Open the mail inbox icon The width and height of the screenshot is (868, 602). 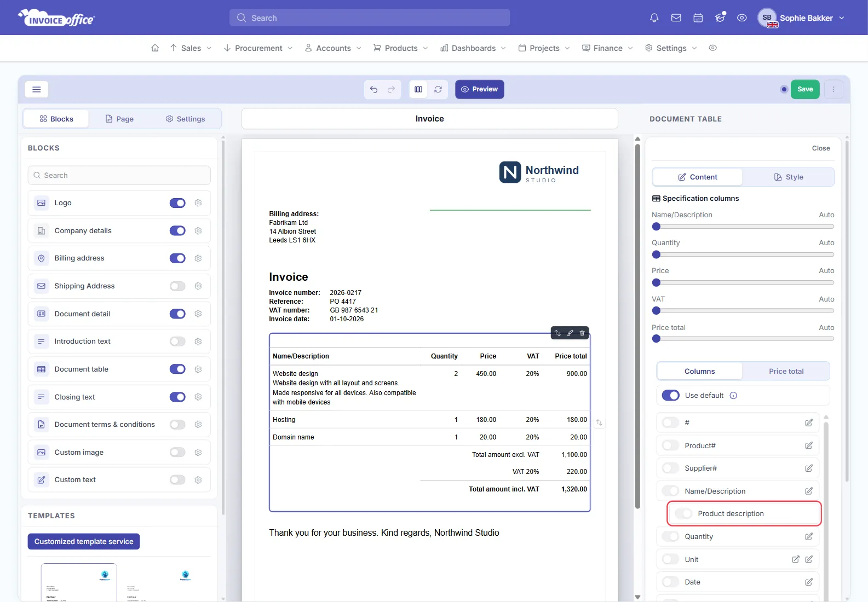click(676, 18)
